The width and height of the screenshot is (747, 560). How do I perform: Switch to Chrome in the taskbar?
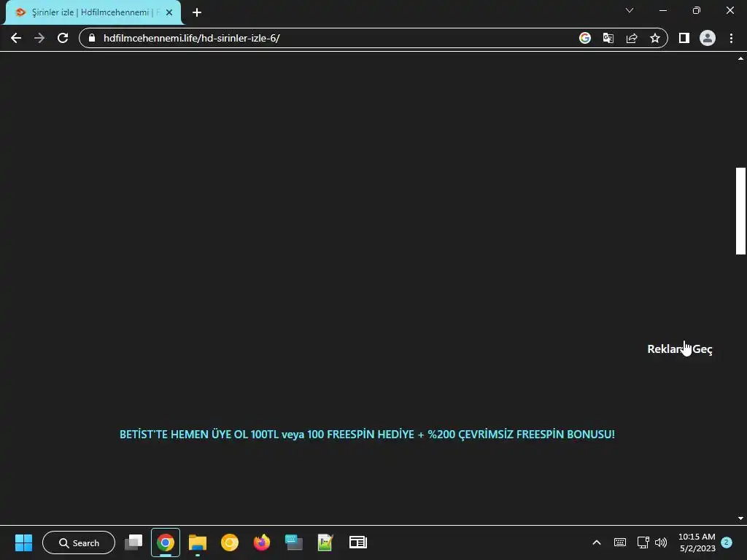(166, 542)
